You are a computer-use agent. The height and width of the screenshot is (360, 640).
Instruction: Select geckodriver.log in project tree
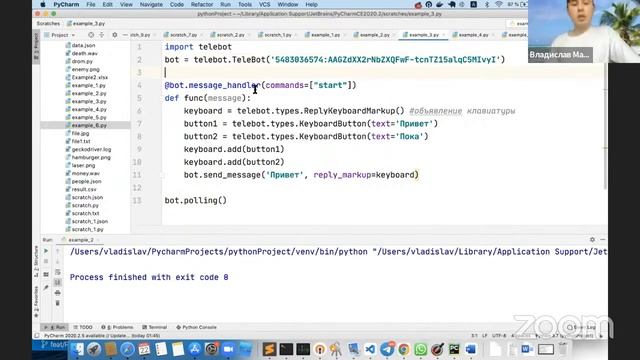point(91,149)
